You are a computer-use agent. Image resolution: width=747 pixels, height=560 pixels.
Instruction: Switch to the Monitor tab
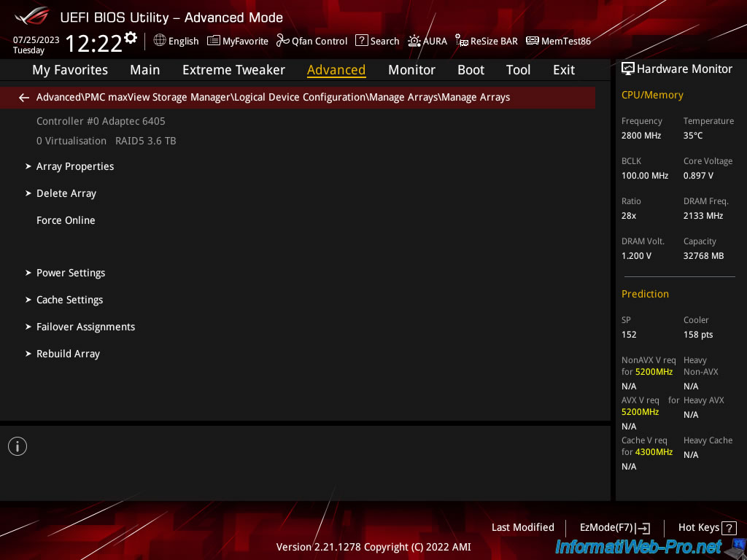pyautogui.click(x=411, y=70)
